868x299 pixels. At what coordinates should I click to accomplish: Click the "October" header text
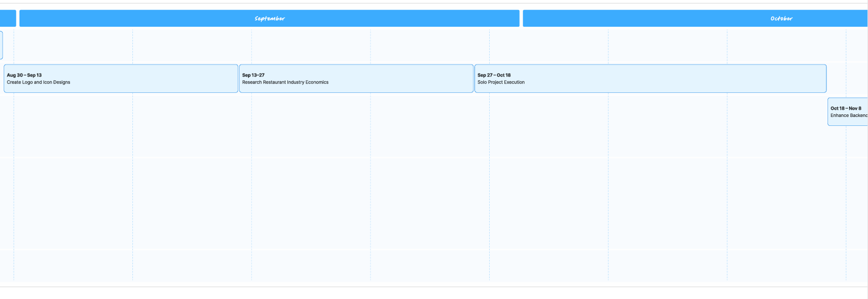coord(781,18)
